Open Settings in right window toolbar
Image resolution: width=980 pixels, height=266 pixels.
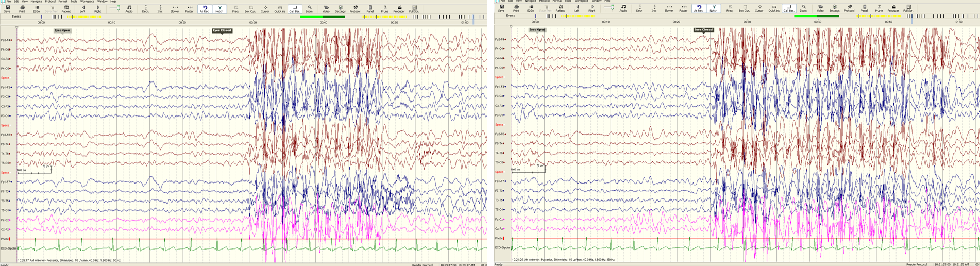click(834, 8)
